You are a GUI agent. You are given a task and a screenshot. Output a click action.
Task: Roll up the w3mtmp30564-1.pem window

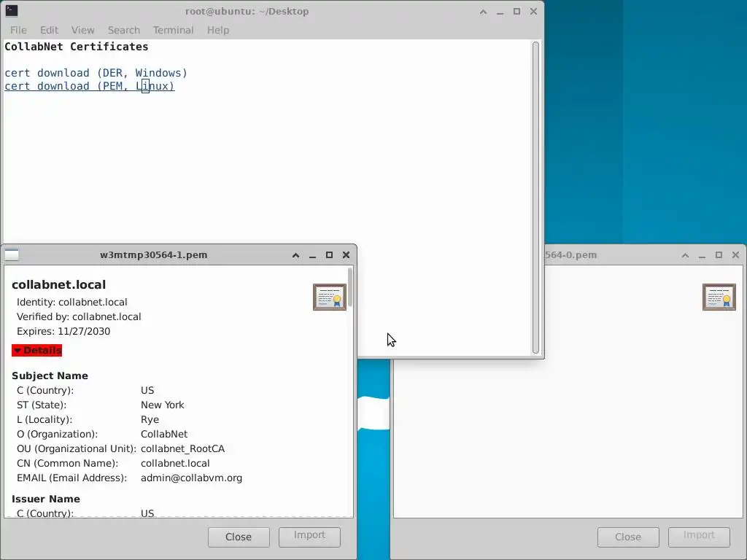[296, 255]
